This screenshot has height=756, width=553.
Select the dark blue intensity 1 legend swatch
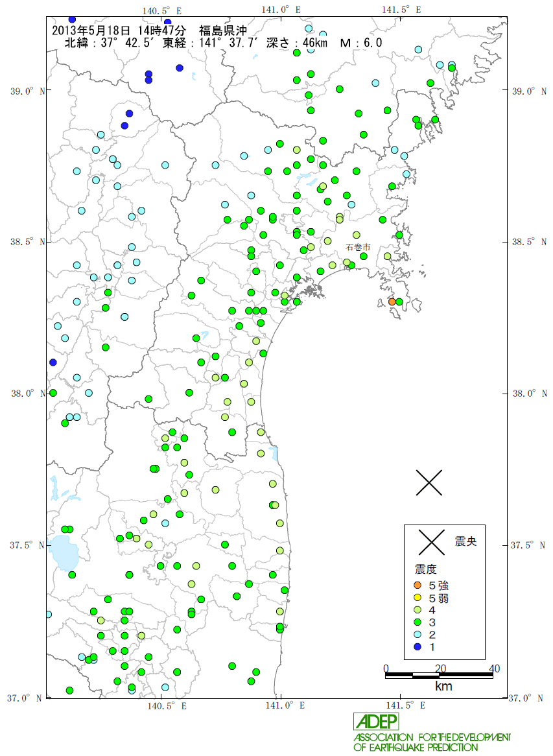418,646
